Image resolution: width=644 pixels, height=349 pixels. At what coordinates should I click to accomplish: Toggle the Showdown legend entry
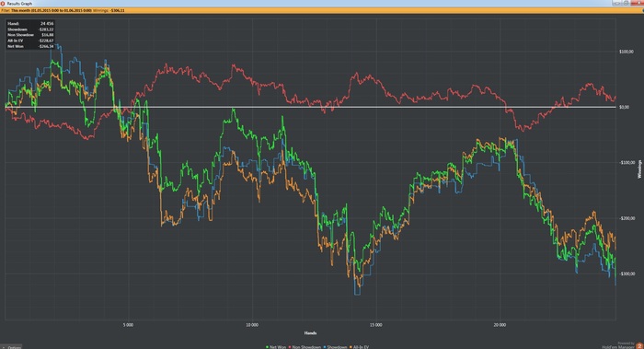(335, 347)
